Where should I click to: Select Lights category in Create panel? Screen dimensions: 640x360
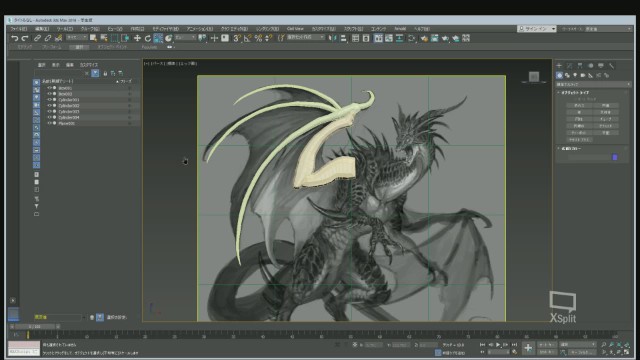tap(575, 76)
